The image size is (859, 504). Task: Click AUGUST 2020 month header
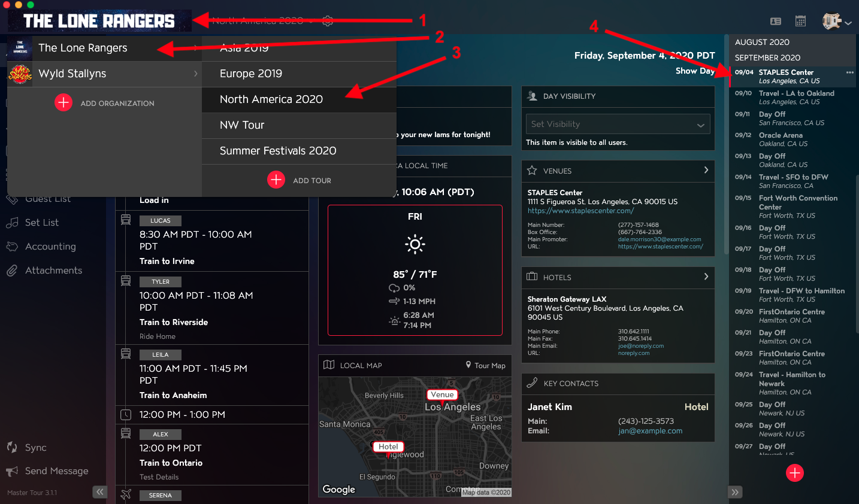(x=792, y=42)
